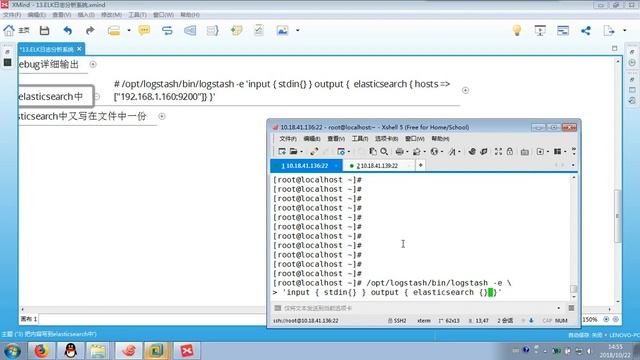Open file explorer from taskbar

[98, 351]
